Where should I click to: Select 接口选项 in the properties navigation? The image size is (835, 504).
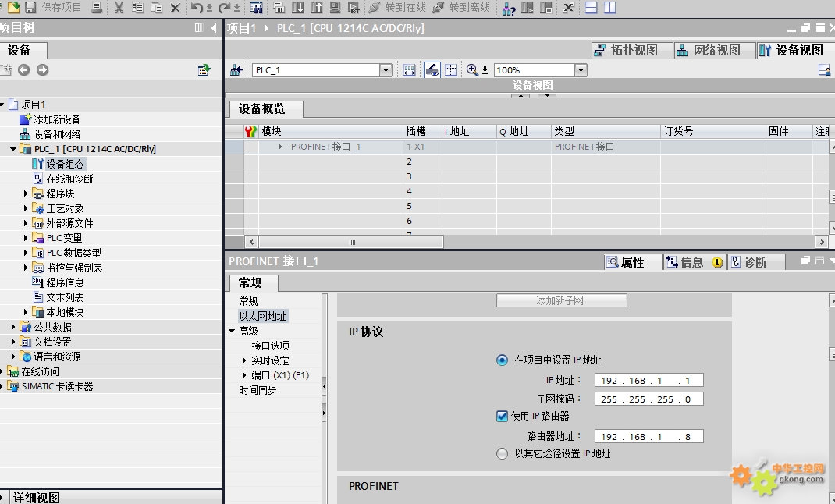271,346
